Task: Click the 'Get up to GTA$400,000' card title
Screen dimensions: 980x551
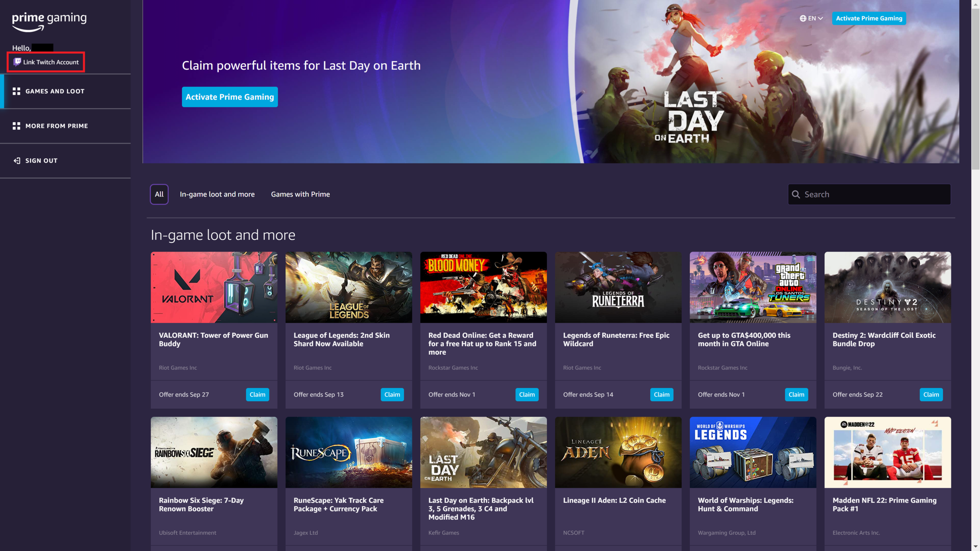Action: click(744, 339)
